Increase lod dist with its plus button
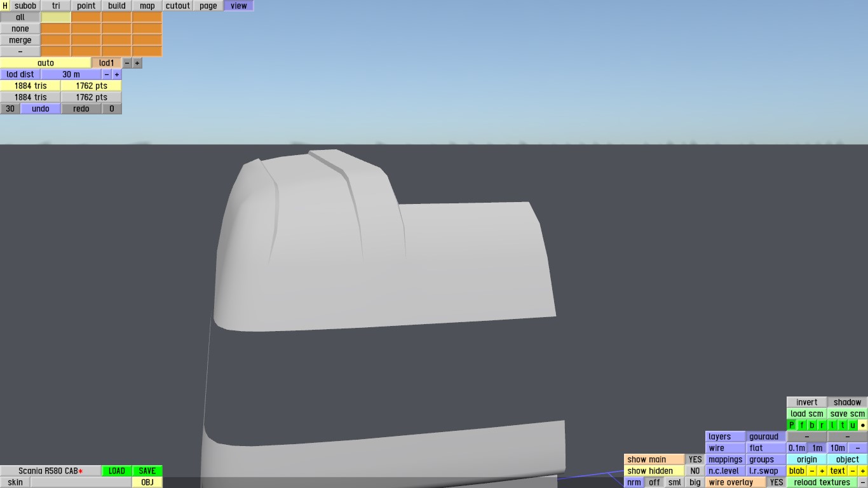 (117, 74)
